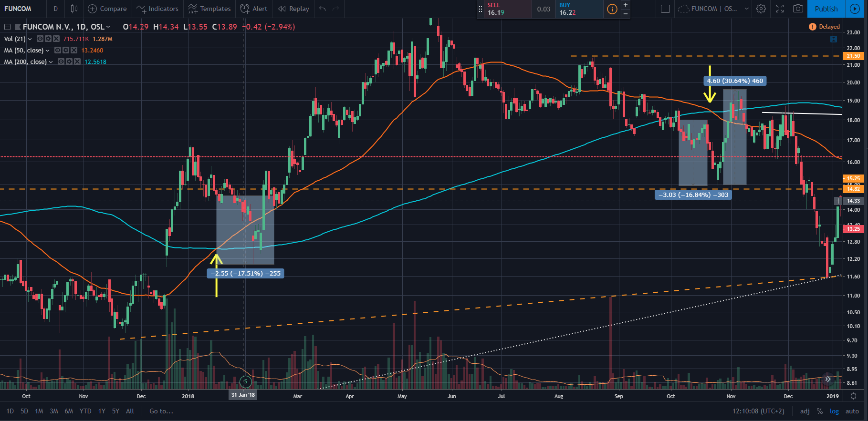Remove the MA (50, close) indicator
Screen dimensions: 868x421
pos(73,50)
